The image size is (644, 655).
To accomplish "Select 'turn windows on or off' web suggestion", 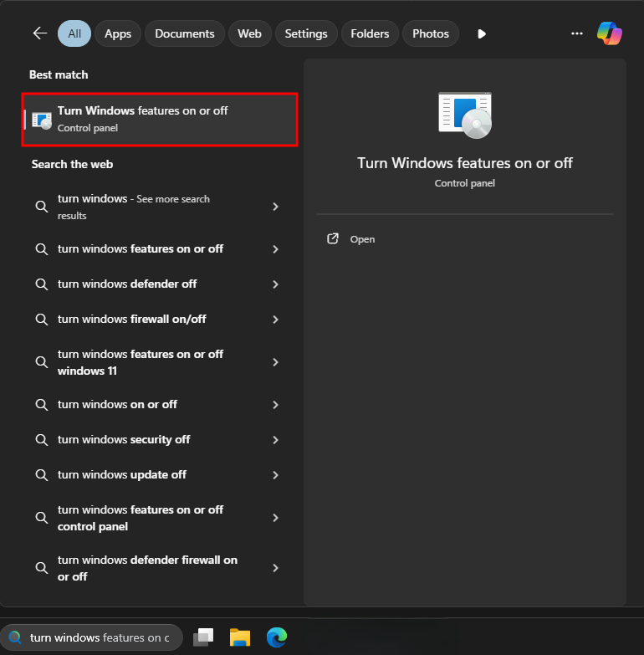I will click(x=117, y=405).
